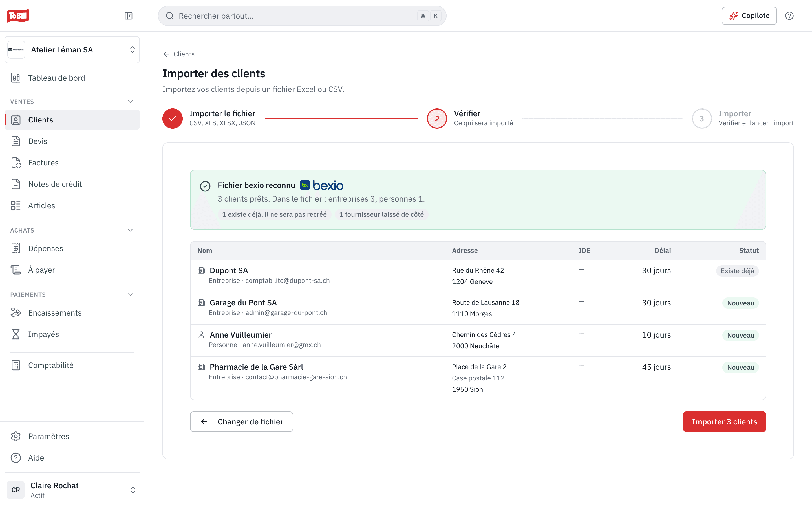Screen dimensions: 812x508
Task: Collapse the sidebar panel icon
Action: [129, 16]
